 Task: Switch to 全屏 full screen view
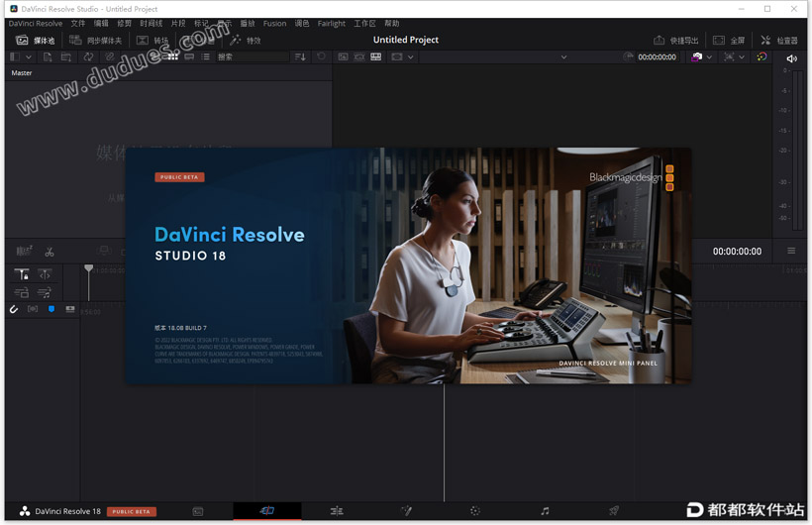(729, 41)
